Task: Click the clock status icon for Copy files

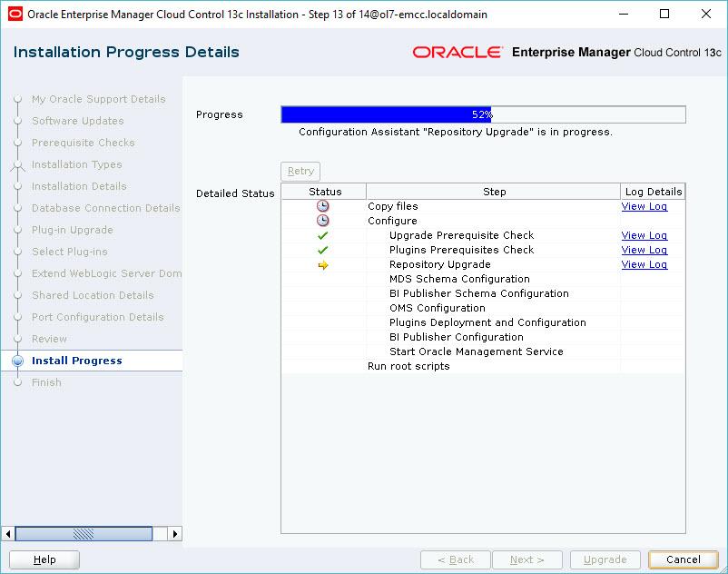Action: click(322, 206)
